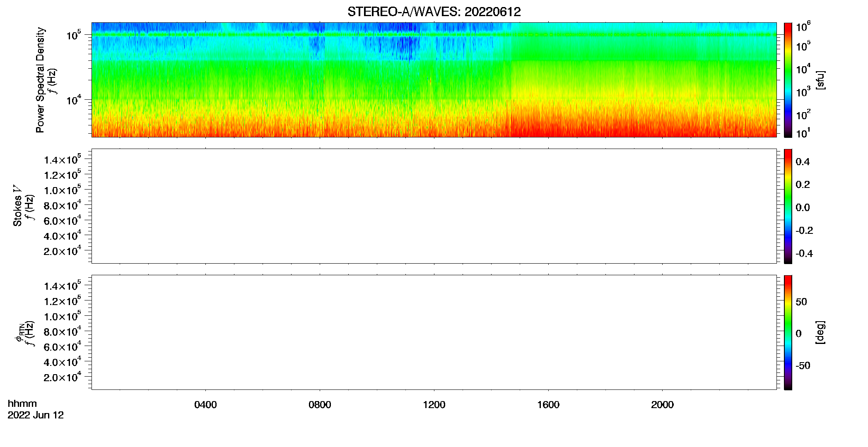Select the 0800 time axis label

tap(320, 405)
